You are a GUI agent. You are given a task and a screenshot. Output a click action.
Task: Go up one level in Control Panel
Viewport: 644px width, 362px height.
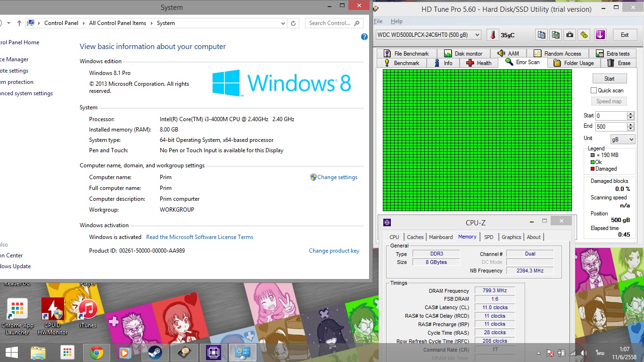pyautogui.click(x=19, y=23)
